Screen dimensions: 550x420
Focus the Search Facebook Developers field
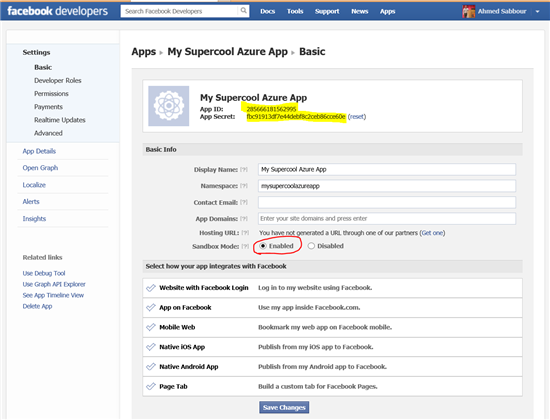pos(180,11)
